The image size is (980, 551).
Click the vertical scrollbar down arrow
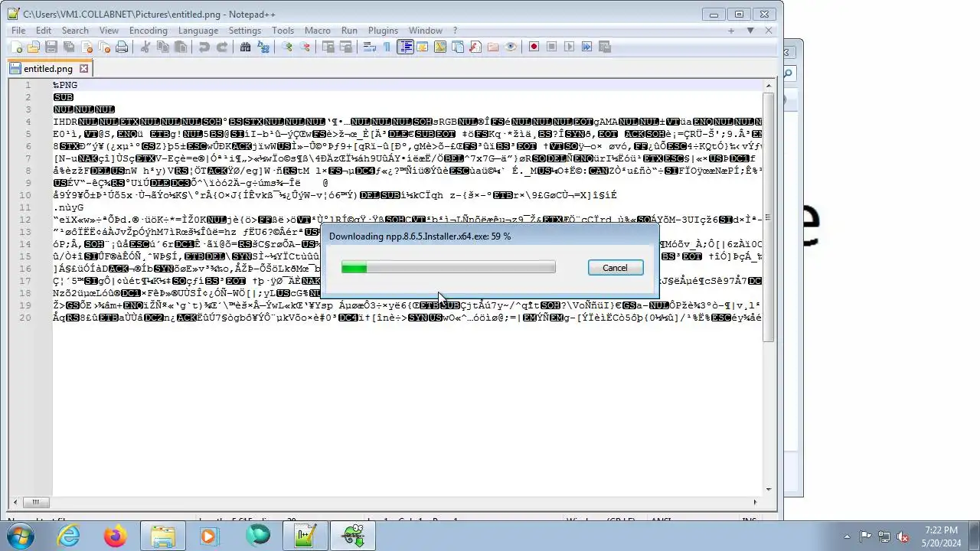(768, 489)
